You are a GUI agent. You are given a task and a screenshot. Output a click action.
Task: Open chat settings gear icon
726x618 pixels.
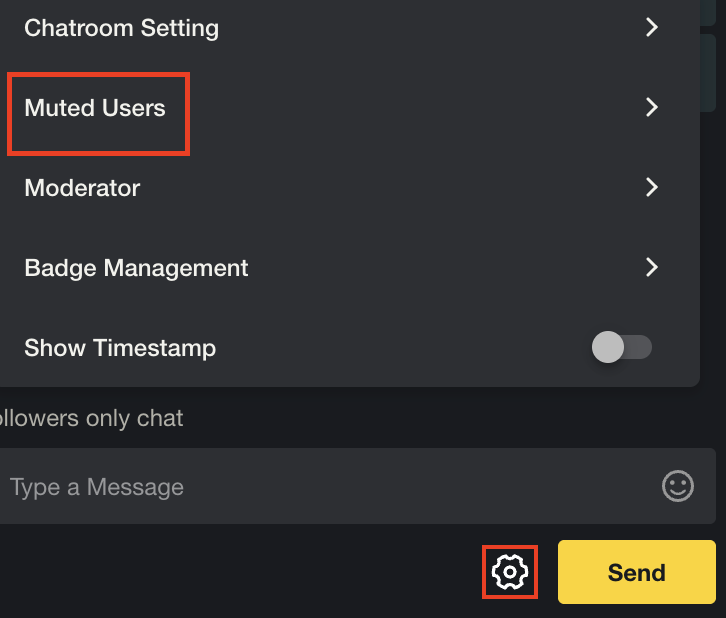pos(509,572)
